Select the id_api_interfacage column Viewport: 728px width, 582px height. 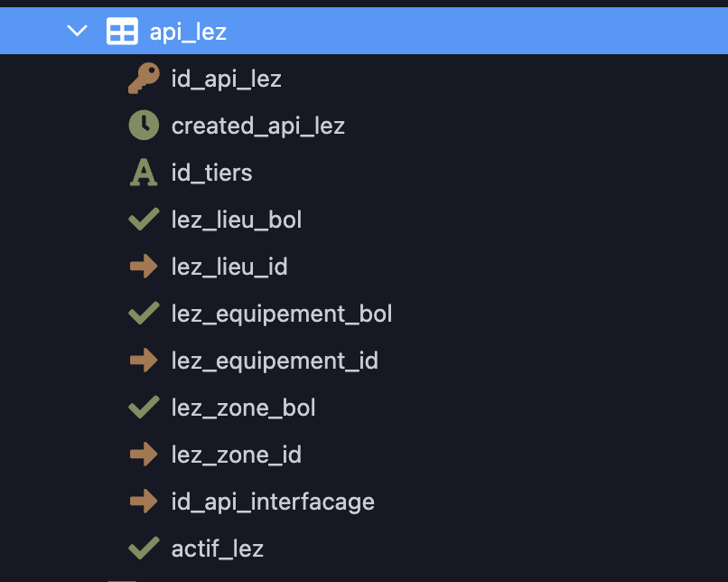(273, 502)
